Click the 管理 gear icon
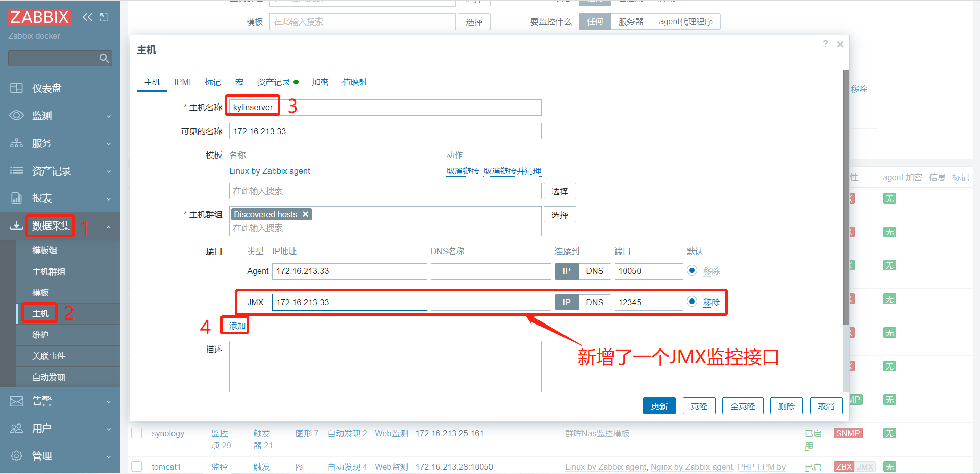This screenshot has height=474, width=980. click(16, 456)
